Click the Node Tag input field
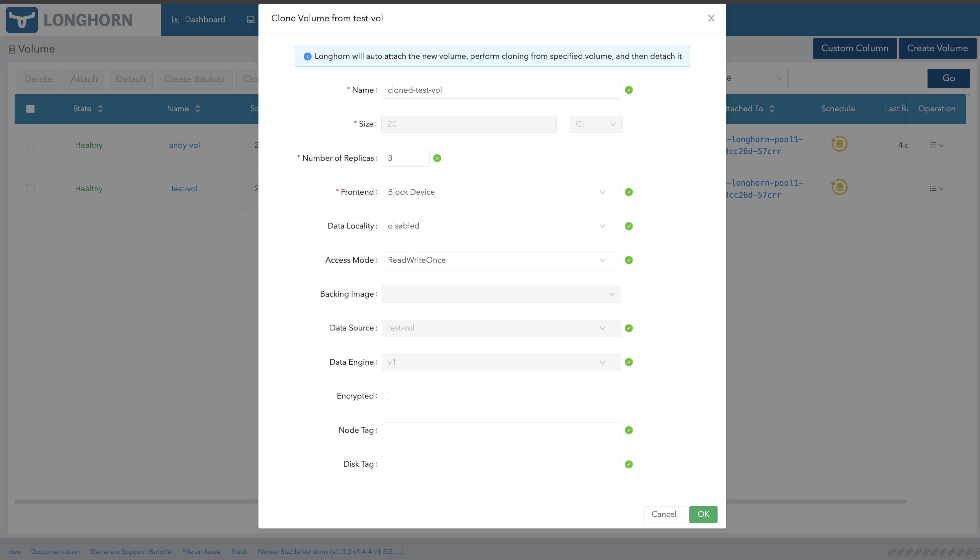The image size is (980, 560). point(501,430)
